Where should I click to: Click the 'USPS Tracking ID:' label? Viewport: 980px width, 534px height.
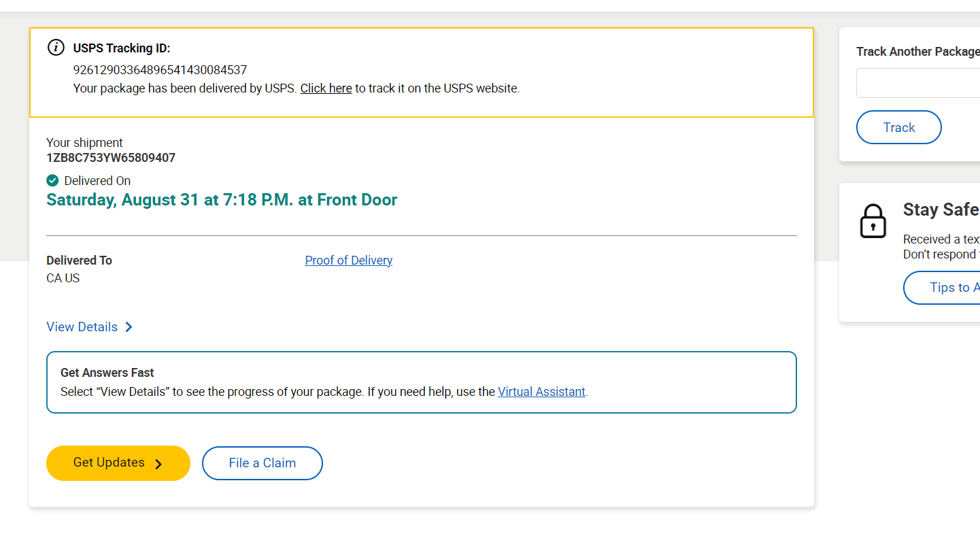tap(122, 48)
